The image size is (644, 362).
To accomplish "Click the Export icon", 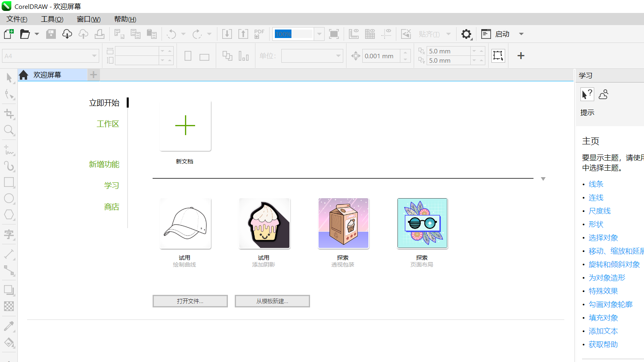I will (x=243, y=34).
